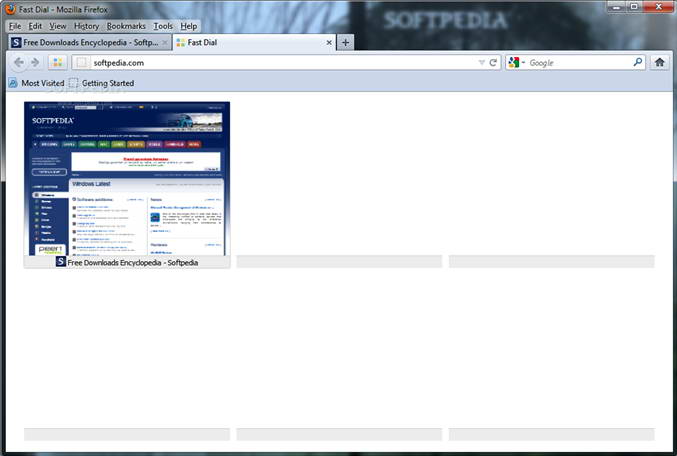Click Firefox logo in title bar

click(x=10, y=9)
